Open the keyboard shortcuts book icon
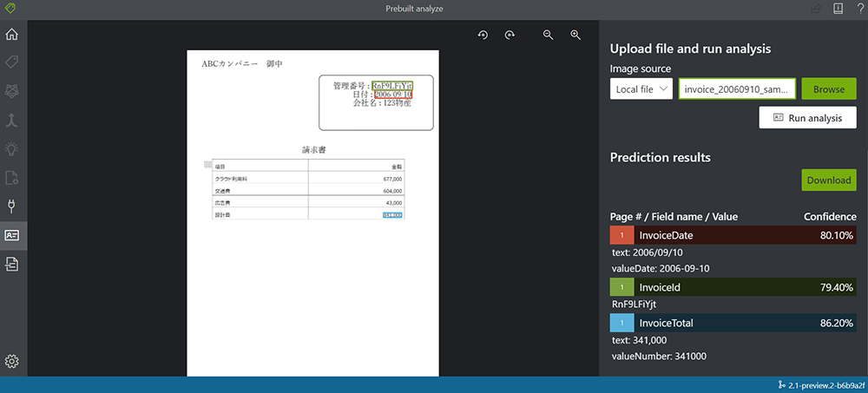This screenshot has width=868, height=393. [x=838, y=9]
